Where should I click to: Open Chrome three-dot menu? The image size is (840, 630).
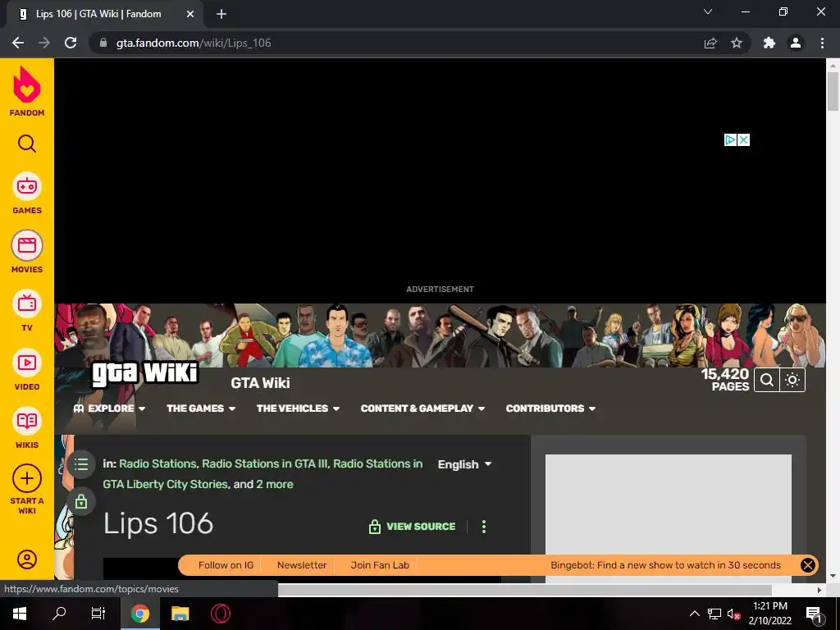[822, 43]
